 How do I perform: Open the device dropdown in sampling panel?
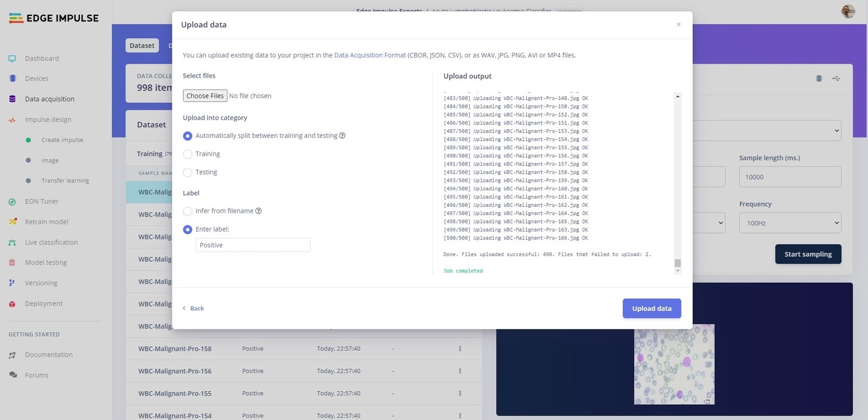click(767, 131)
